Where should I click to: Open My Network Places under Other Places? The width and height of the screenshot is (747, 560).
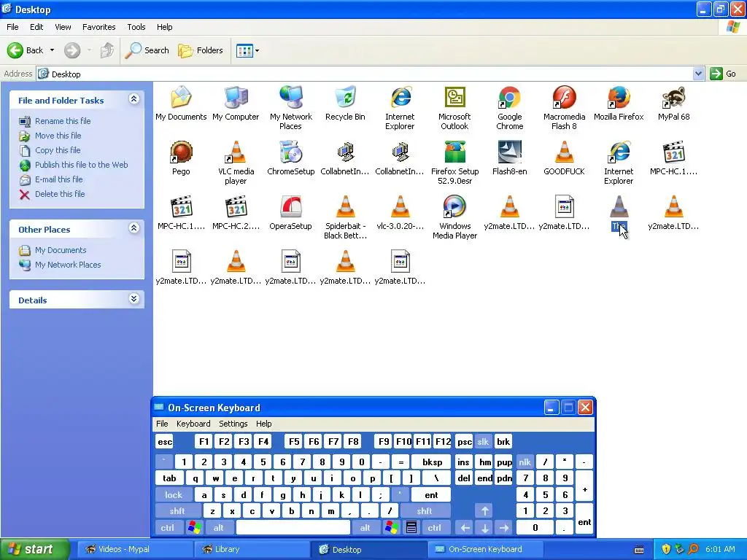[68, 265]
